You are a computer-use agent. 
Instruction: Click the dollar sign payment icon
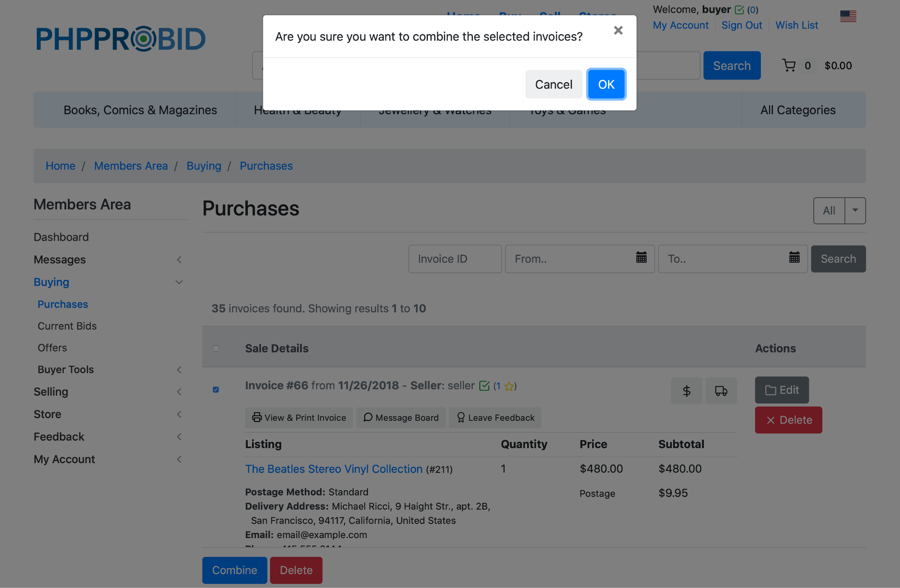coord(686,390)
